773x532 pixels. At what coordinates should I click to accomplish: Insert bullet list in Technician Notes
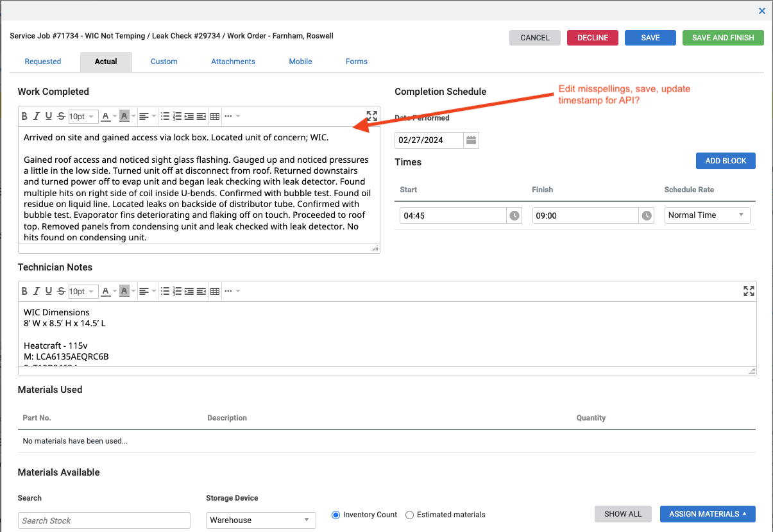(165, 291)
